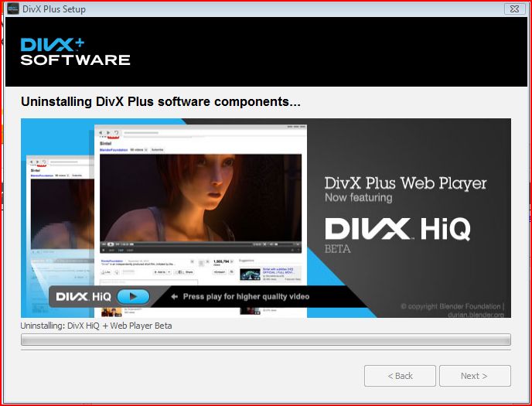Click the DivX HiQ logo in banner

397,229
